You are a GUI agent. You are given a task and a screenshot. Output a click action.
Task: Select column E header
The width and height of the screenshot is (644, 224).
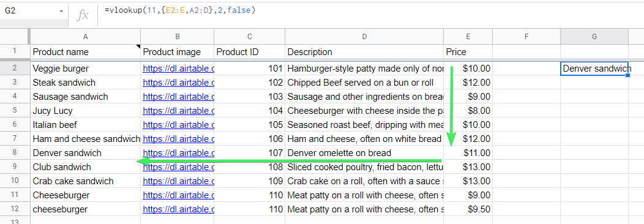point(468,37)
